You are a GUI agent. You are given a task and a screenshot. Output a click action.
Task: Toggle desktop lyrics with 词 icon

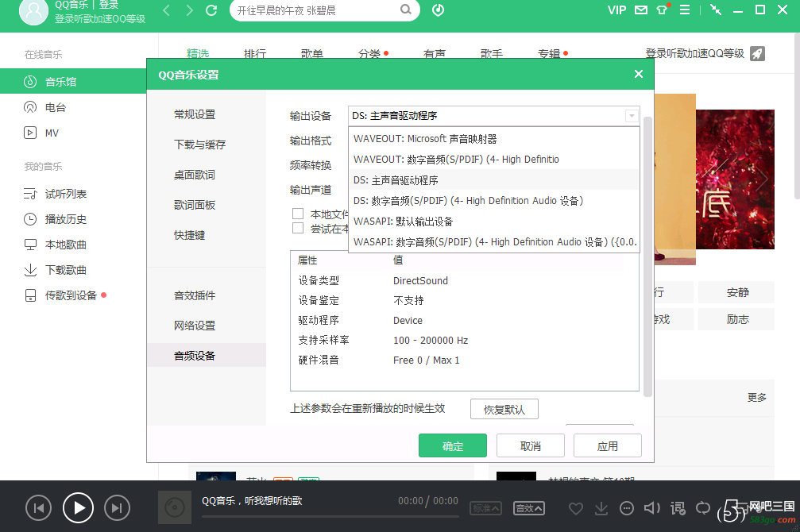(x=678, y=508)
